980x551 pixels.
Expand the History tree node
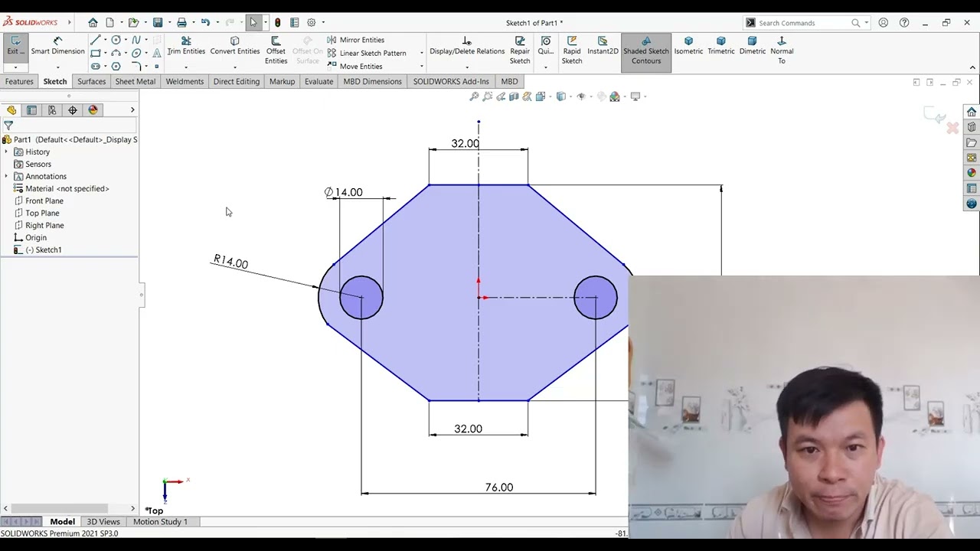7,152
